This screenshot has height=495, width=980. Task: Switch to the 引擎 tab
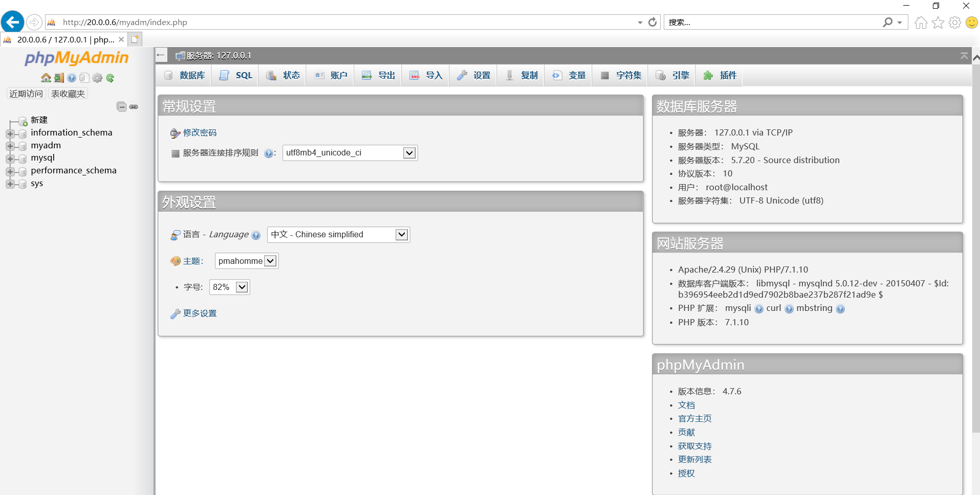672,75
